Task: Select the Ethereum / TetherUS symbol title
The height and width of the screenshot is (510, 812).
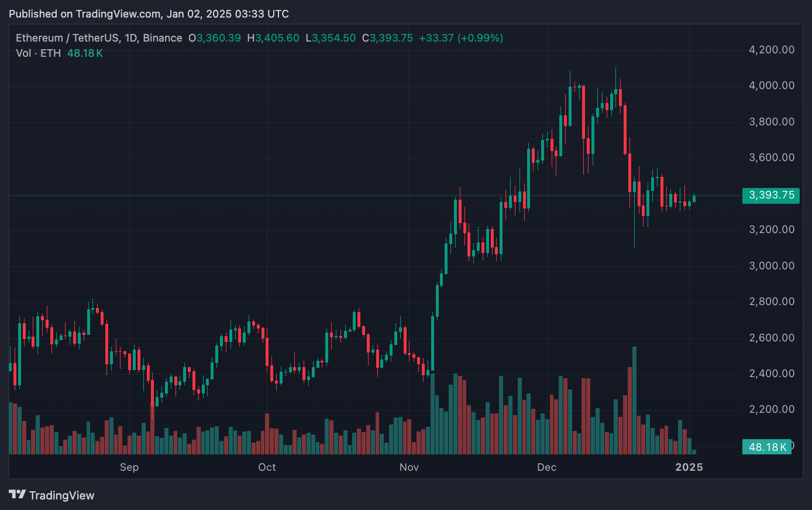Action: click(x=99, y=38)
